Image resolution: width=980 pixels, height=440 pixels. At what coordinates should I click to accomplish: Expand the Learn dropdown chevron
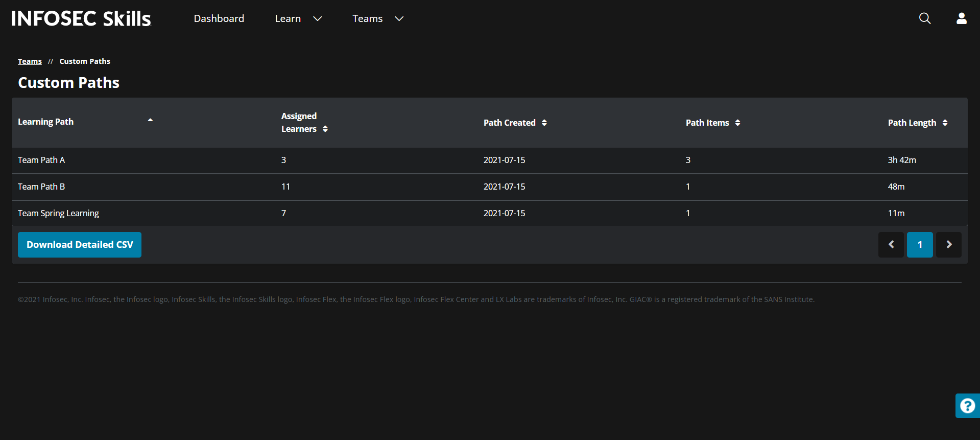[317, 19]
